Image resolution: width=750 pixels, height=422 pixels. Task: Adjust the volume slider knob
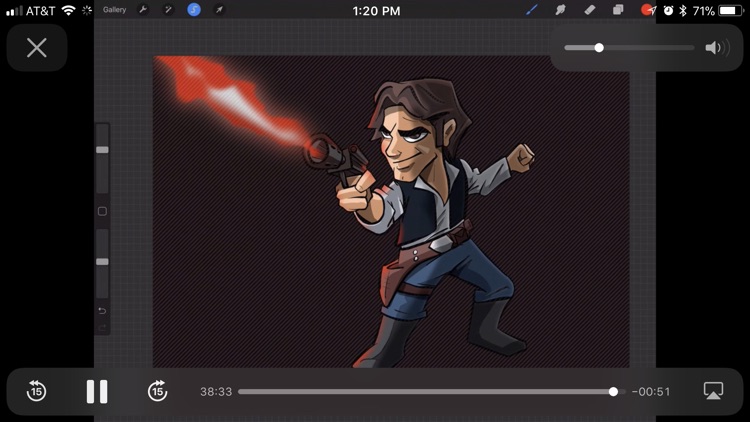[599, 48]
